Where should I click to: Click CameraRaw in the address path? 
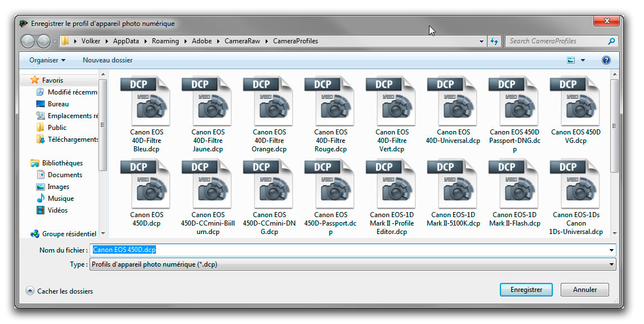coord(242,41)
